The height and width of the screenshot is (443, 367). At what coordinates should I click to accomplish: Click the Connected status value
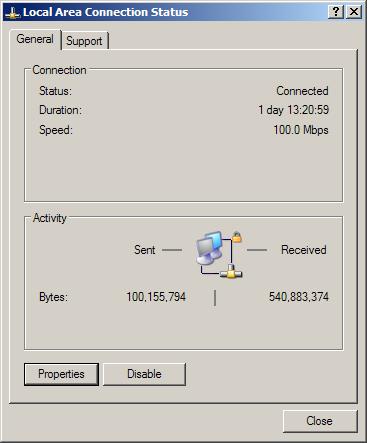tap(302, 91)
